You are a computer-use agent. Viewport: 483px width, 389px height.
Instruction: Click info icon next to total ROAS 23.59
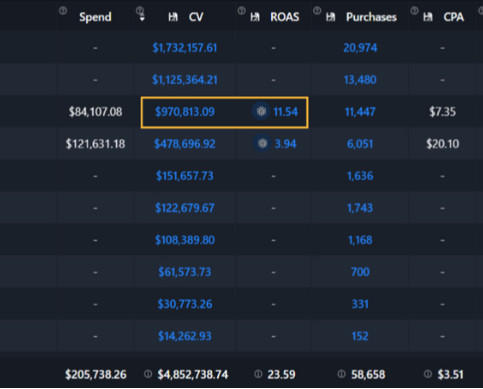point(258,374)
